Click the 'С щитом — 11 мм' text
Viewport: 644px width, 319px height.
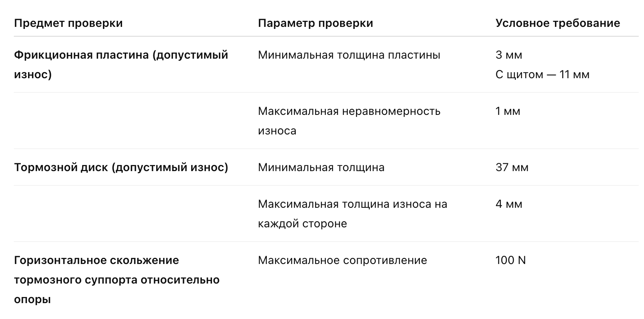click(x=542, y=75)
